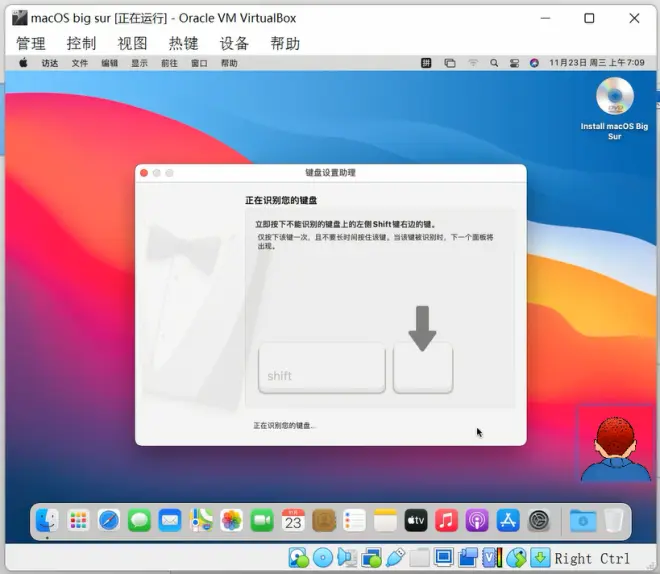
Task: Click the Siri icon in menu bar
Action: (x=534, y=63)
